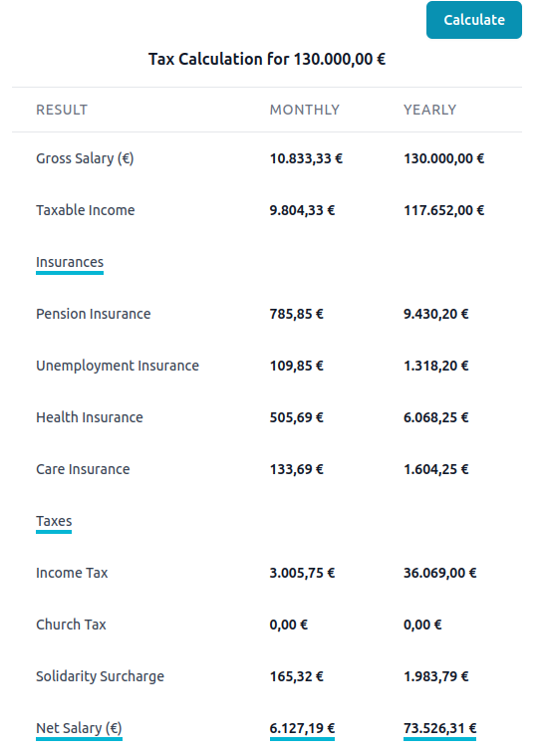
Task: Select yearly care insurance value 1.604,25 €
Action: click(435, 469)
